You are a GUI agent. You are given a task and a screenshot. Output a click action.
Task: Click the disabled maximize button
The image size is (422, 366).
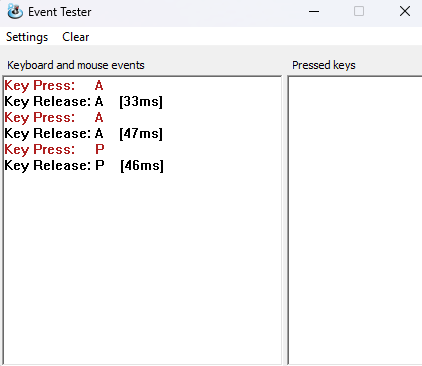[x=359, y=12]
